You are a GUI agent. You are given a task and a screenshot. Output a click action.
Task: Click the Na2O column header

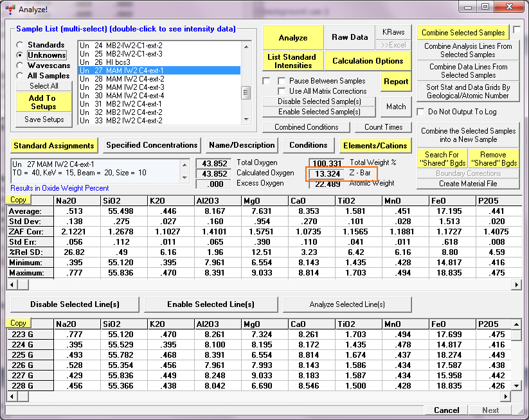pyautogui.click(x=77, y=200)
